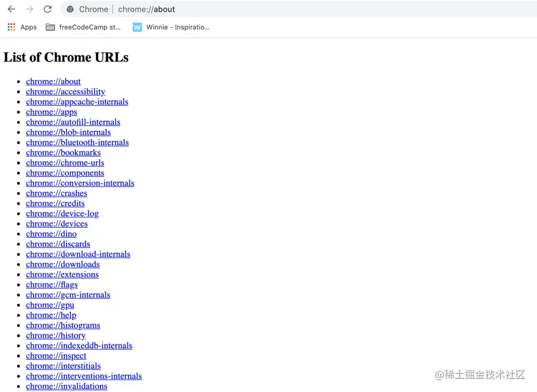This screenshot has height=392, width=537.
Task: Open Apps bookmark label
Action: [x=28, y=27]
